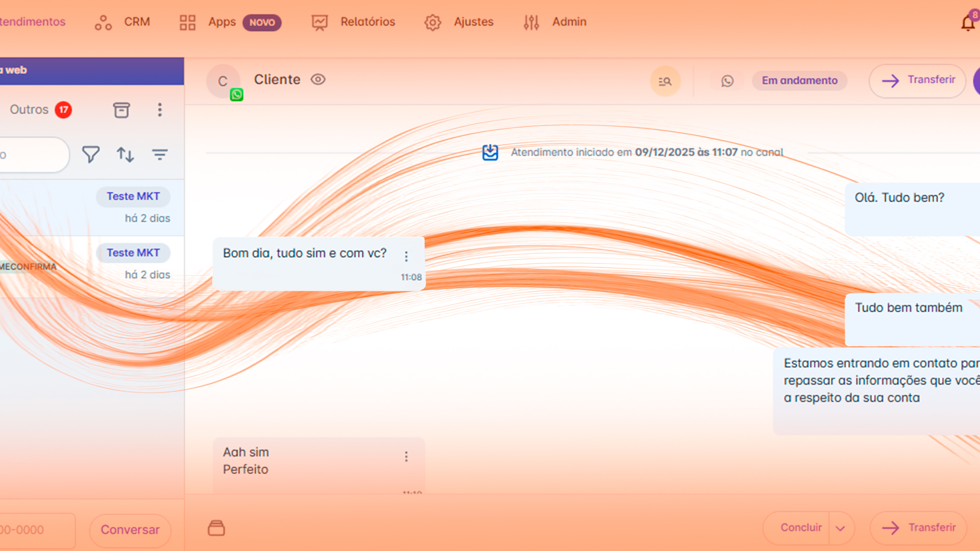Open the notifications bell icon
980x551 pixels.
tap(967, 22)
